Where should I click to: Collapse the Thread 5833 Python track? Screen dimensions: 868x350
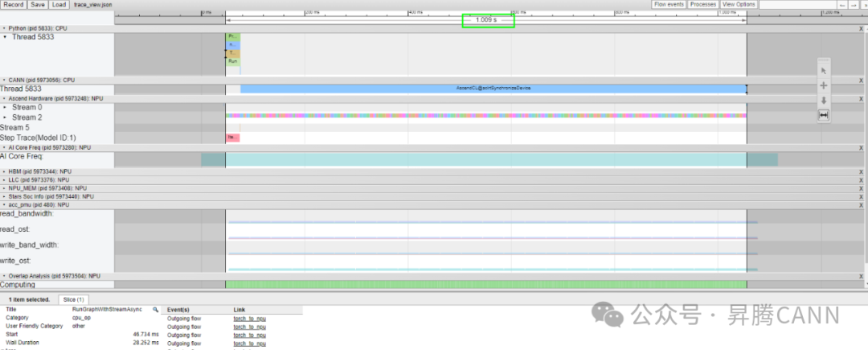(6, 37)
